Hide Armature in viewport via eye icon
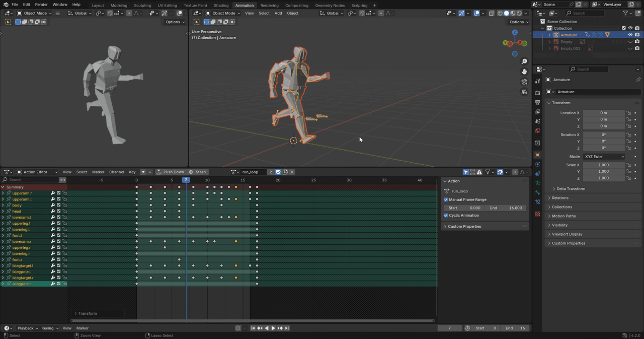Viewport: 644px width, 339px height. click(x=630, y=35)
